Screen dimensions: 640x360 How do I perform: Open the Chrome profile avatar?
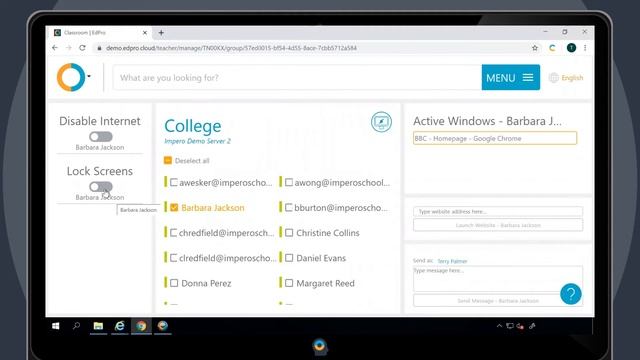click(x=571, y=48)
